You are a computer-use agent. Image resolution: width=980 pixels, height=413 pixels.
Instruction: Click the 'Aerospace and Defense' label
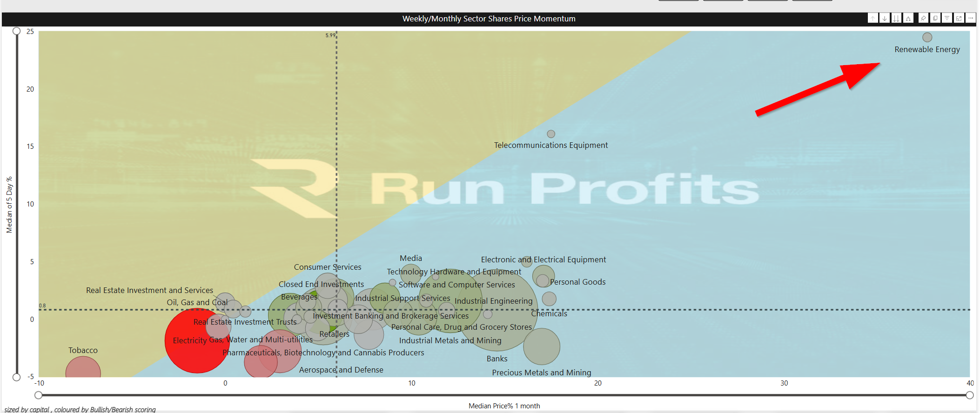coord(342,370)
